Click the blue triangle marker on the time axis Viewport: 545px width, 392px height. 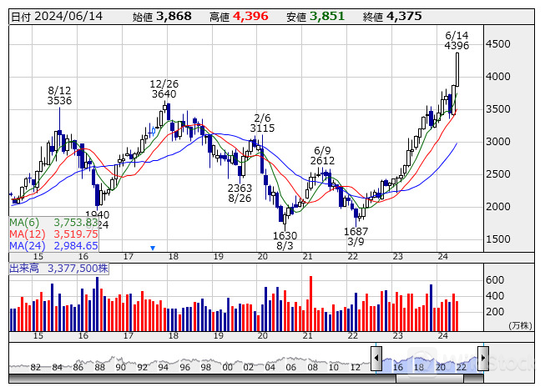pos(153,248)
